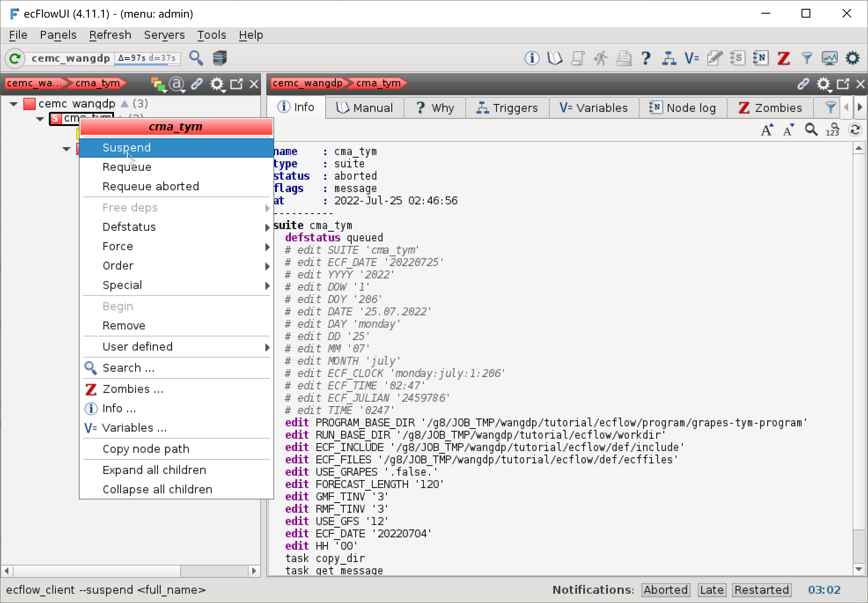
Task: Open the servers list icon in toolbar
Action: [220, 58]
